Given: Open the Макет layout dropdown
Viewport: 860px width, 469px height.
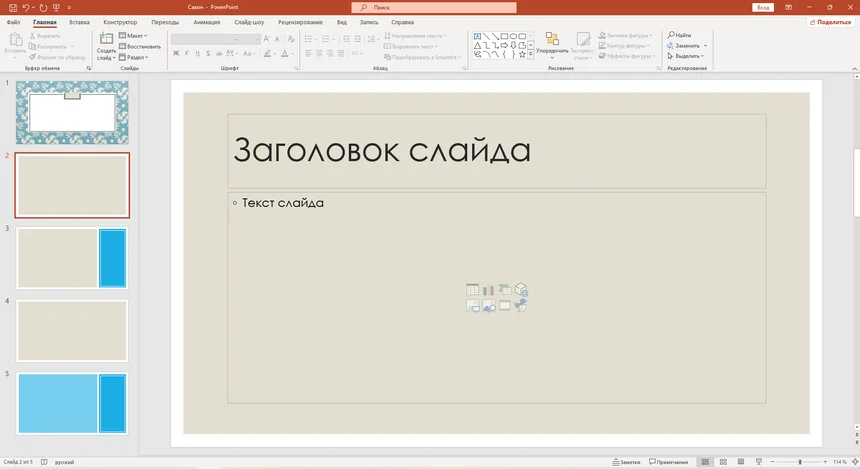Looking at the screenshot, I should point(133,36).
